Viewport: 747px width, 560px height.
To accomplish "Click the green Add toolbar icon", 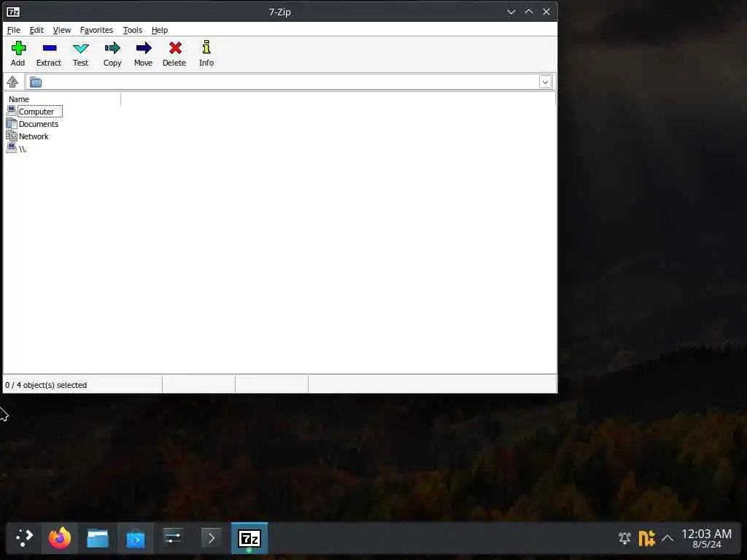I will [18, 53].
